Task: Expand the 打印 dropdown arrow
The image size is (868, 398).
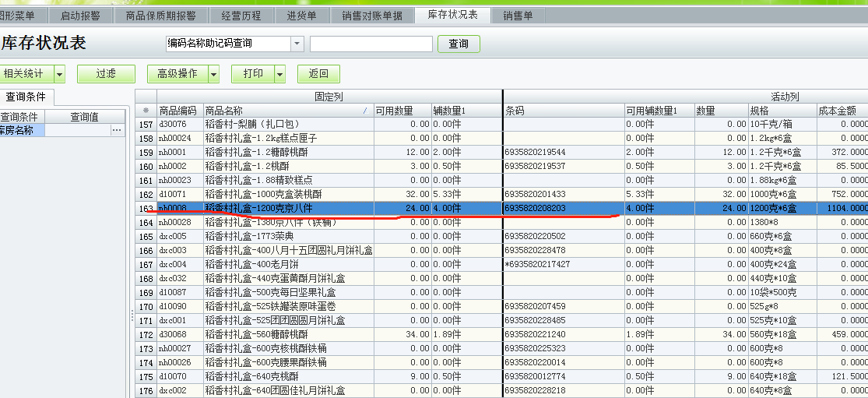Action: click(280, 74)
